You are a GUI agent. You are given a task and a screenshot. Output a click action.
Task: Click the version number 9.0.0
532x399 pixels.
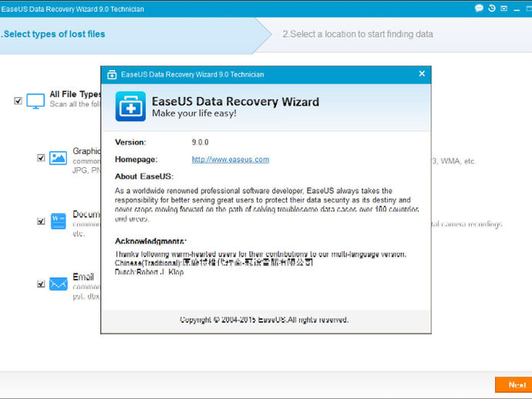coord(200,142)
